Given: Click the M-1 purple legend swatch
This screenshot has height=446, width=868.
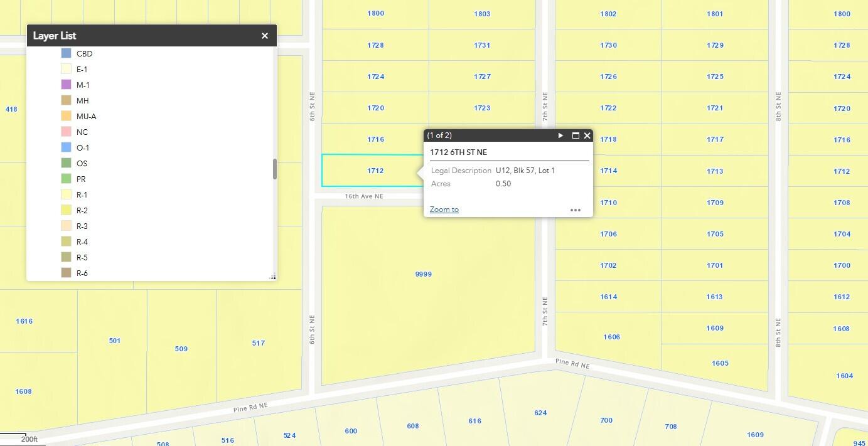Looking at the screenshot, I should [x=66, y=85].
